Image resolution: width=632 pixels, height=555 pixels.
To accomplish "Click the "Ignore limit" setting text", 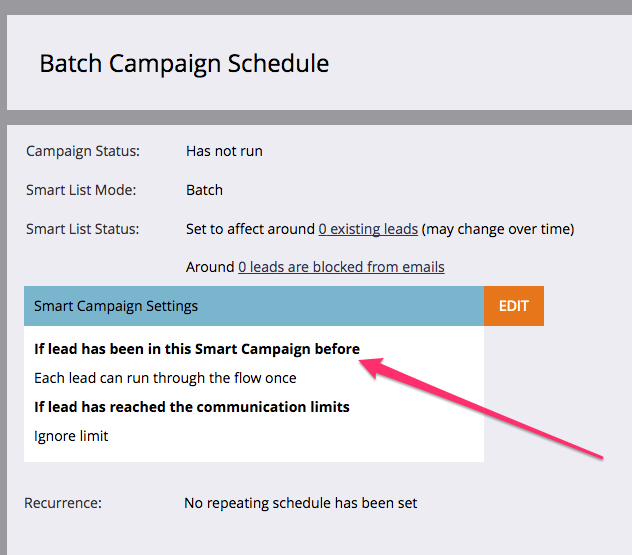I will click(71, 436).
